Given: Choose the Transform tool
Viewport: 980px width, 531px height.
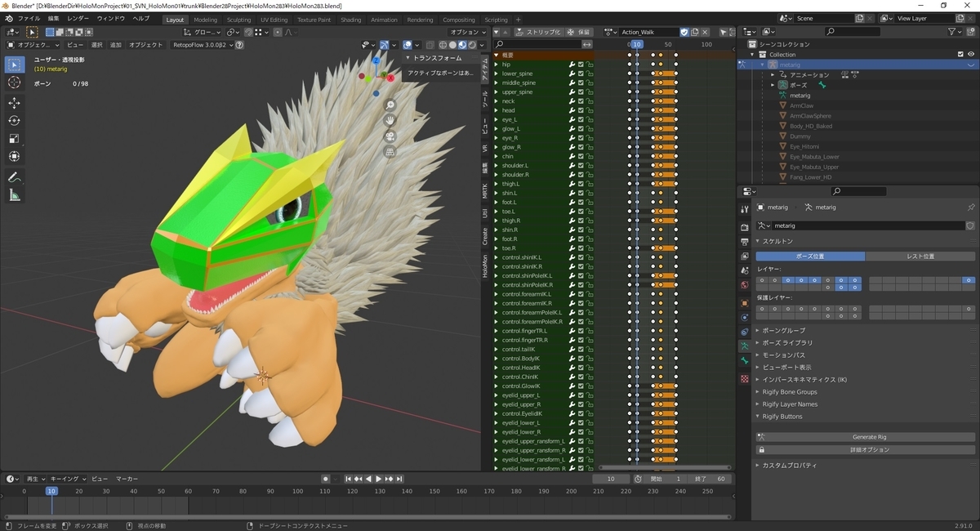Looking at the screenshot, I should point(15,156).
